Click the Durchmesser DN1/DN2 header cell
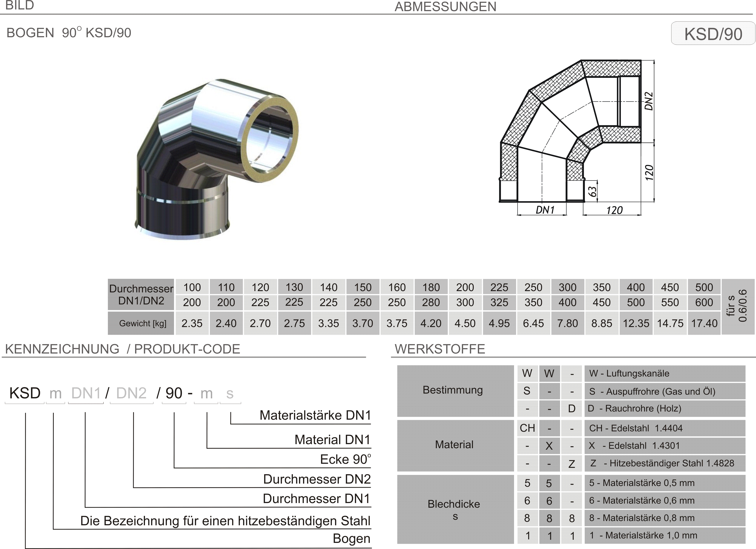 [x=141, y=294]
